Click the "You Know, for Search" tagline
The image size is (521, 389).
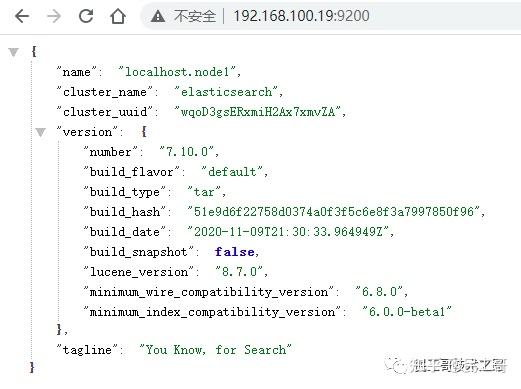215,350
